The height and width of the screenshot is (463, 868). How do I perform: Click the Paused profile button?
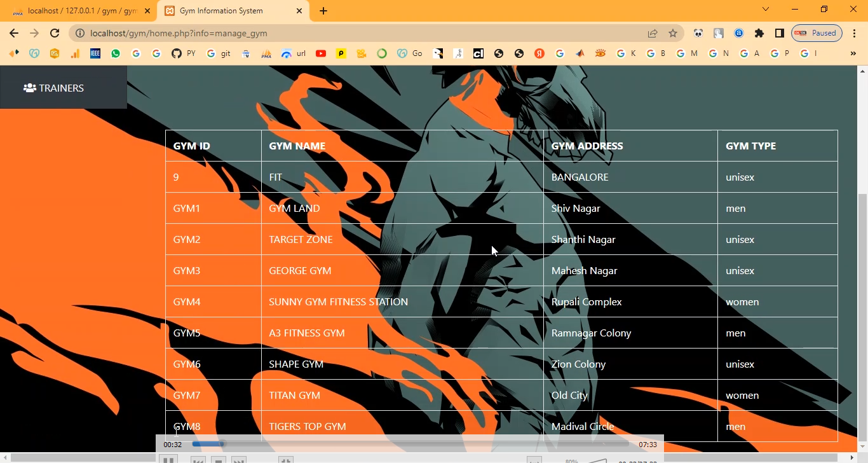(x=817, y=33)
